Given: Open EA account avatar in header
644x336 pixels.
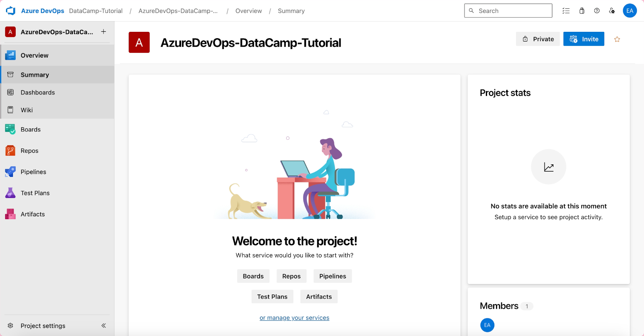Looking at the screenshot, I should click(x=630, y=11).
